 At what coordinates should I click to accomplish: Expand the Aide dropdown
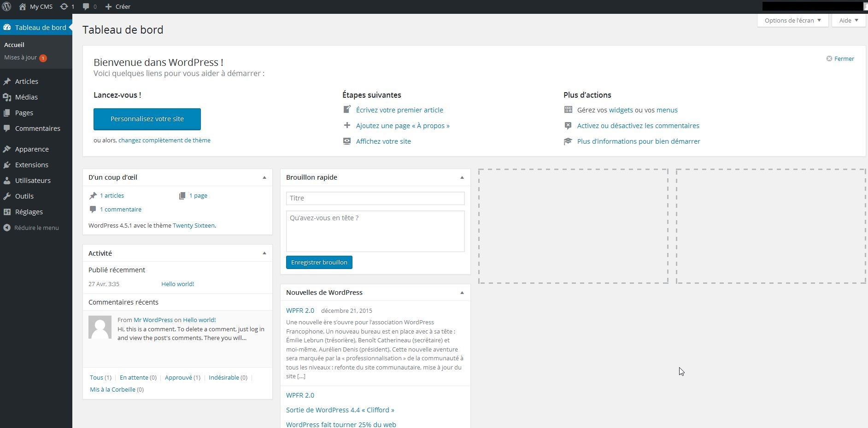[849, 20]
